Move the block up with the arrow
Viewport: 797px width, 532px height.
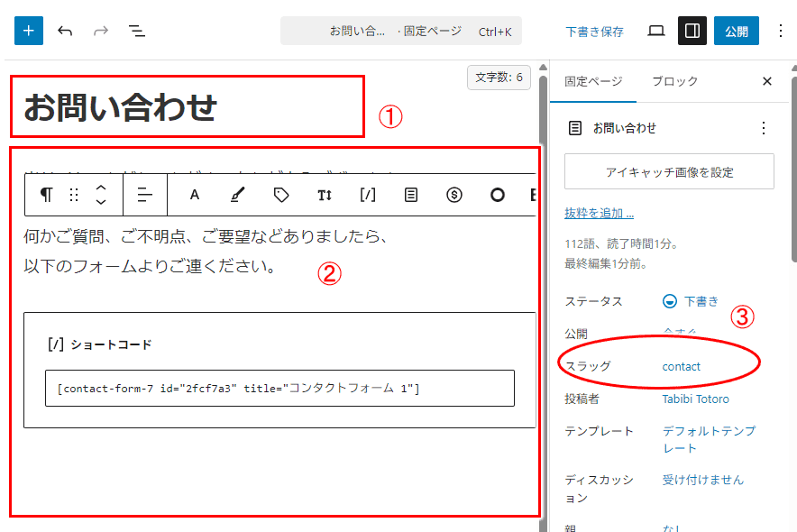(x=102, y=188)
